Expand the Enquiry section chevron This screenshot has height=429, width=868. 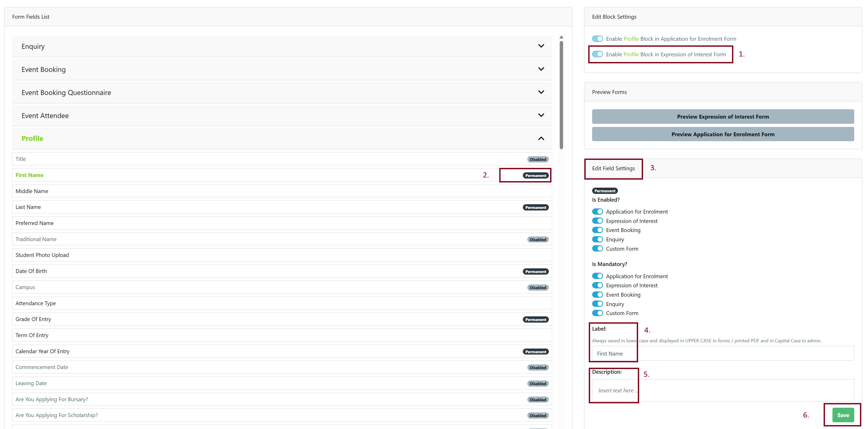coord(541,46)
